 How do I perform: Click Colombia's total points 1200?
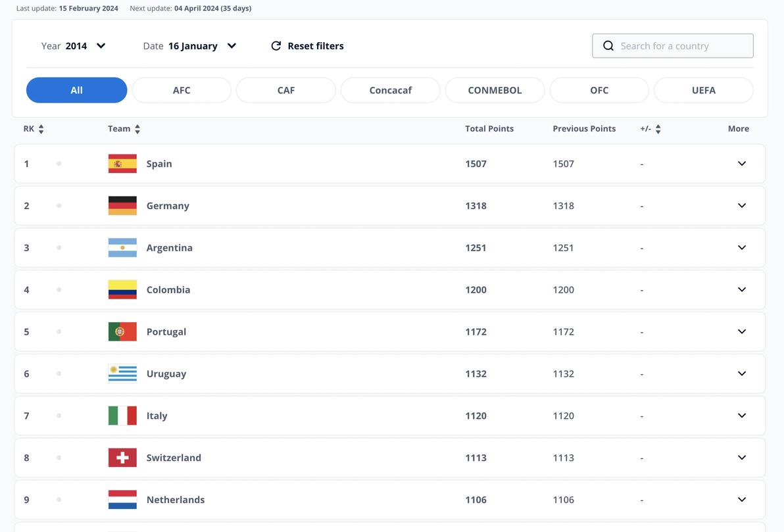tap(476, 289)
